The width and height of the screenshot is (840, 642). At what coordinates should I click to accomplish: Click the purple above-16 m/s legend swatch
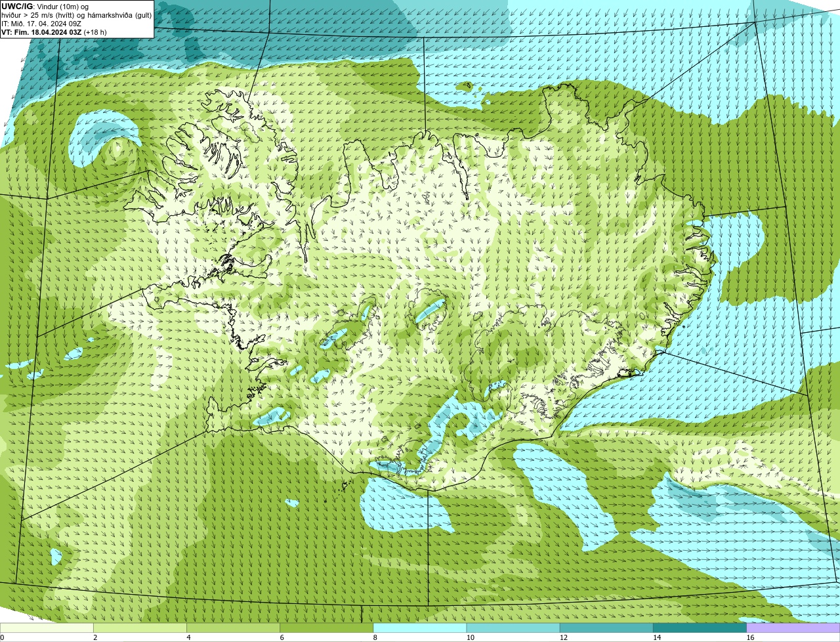coord(793,628)
